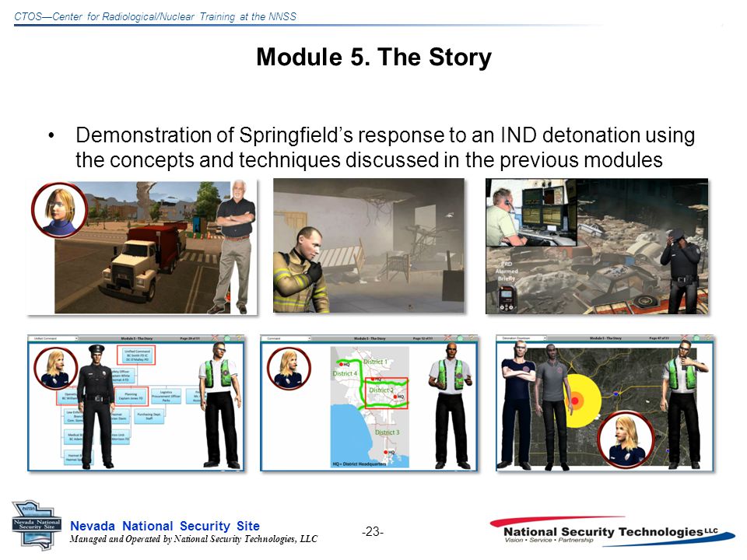Click the 'Module 5. The Story' title

tap(374, 57)
